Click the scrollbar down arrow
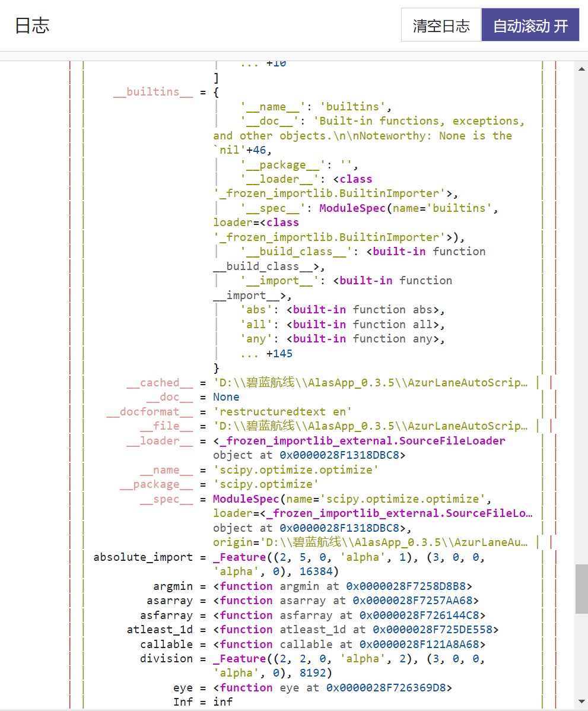This screenshot has width=588, height=711. 581,702
